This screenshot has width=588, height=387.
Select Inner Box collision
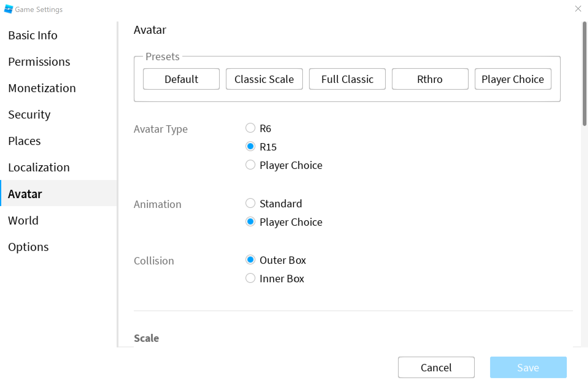coord(250,278)
